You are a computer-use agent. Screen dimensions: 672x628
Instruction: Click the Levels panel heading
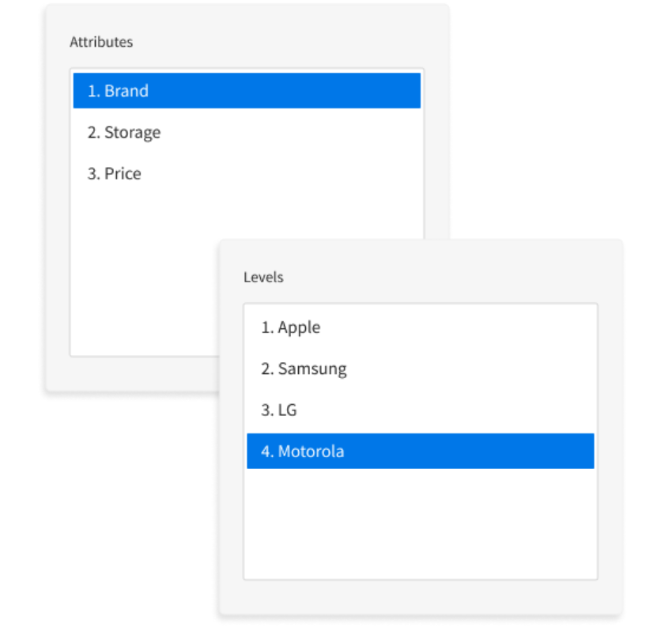pos(263,278)
